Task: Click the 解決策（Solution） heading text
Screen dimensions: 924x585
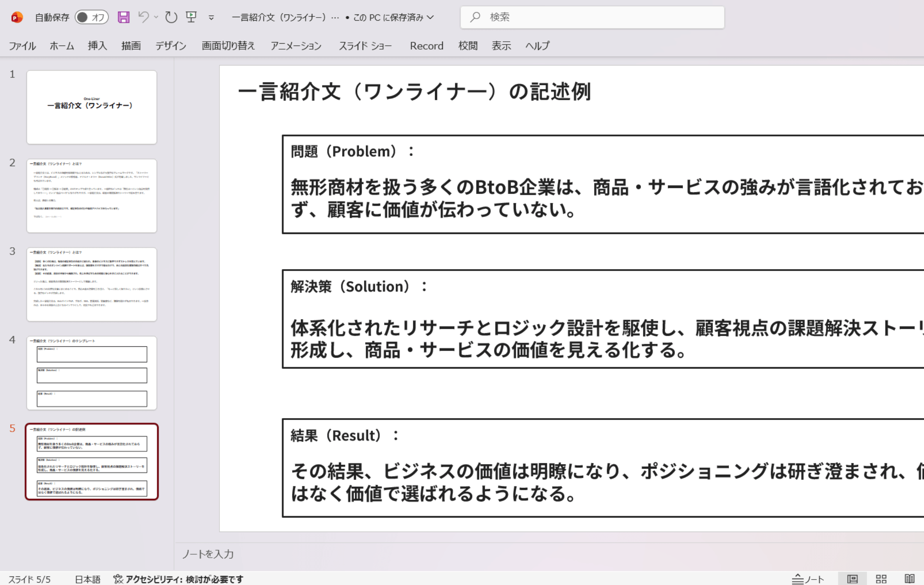Action: [359, 287]
